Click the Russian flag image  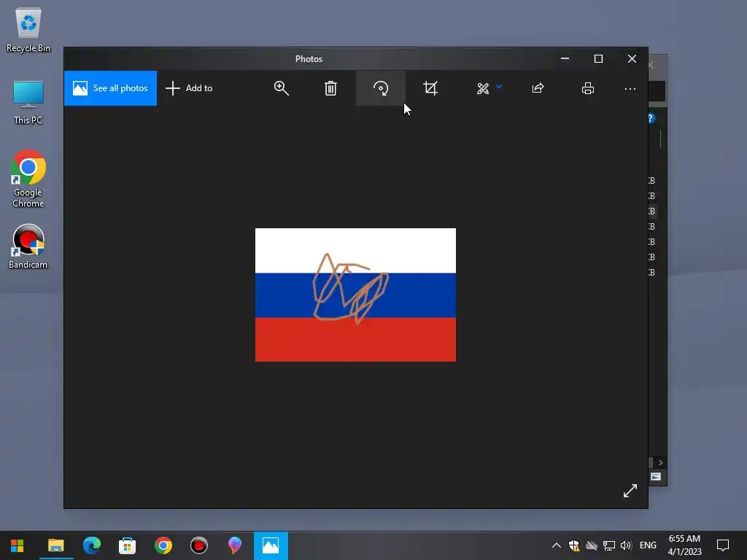(355, 295)
